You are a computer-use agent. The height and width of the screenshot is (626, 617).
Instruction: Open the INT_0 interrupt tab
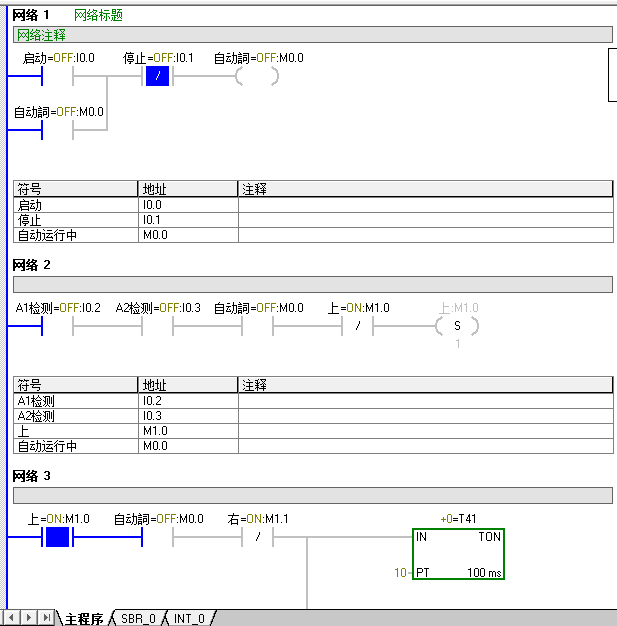[x=190, y=619]
